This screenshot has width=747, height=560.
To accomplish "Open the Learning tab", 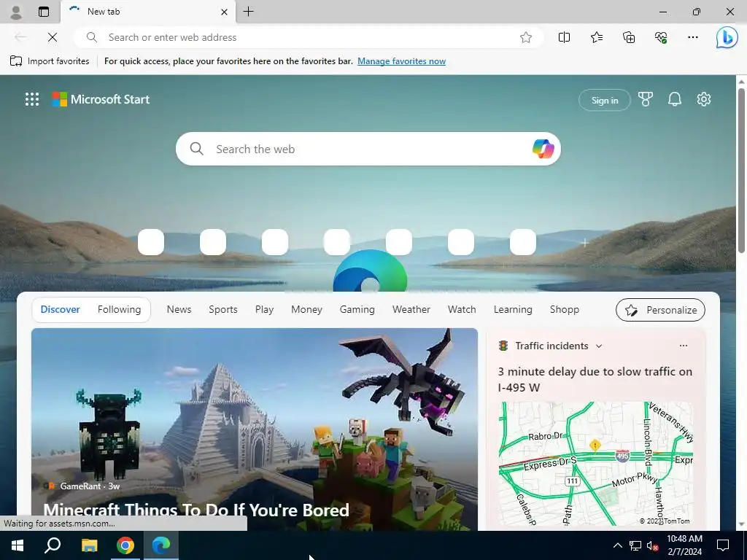I will click(x=513, y=309).
